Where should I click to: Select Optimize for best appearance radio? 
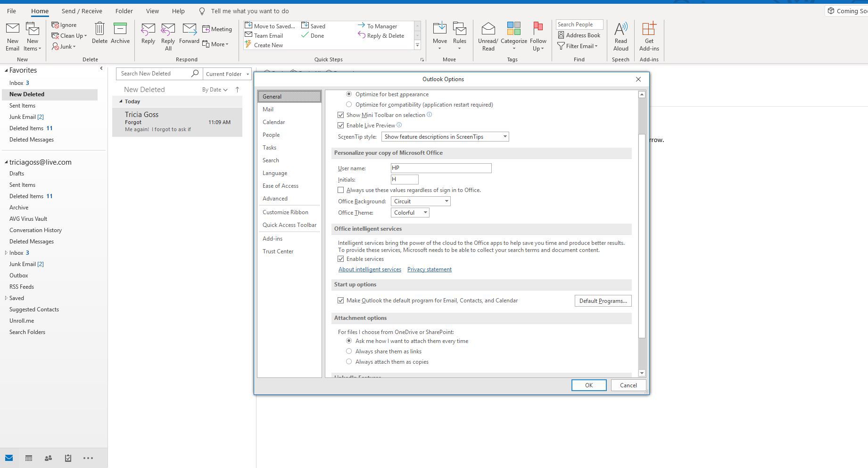pos(349,94)
